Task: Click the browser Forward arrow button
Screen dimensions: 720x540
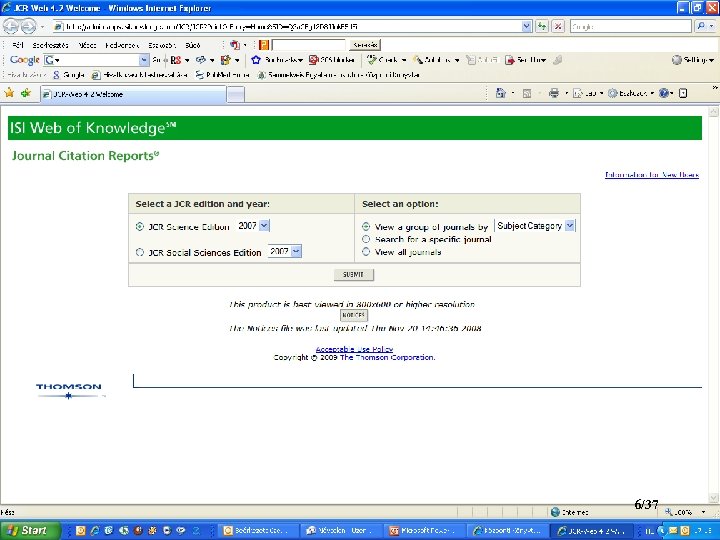Action: (28, 27)
